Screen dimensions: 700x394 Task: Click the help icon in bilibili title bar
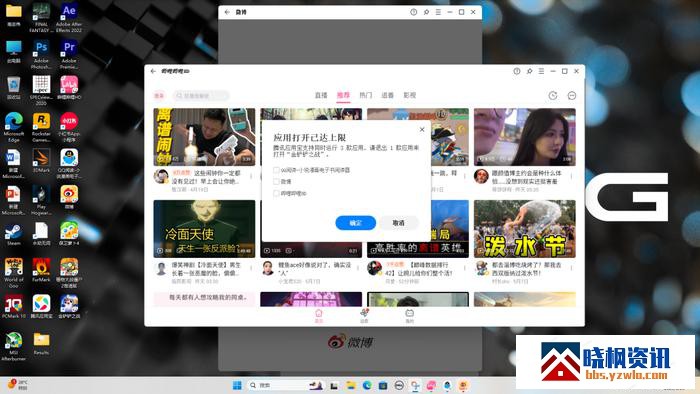point(517,71)
